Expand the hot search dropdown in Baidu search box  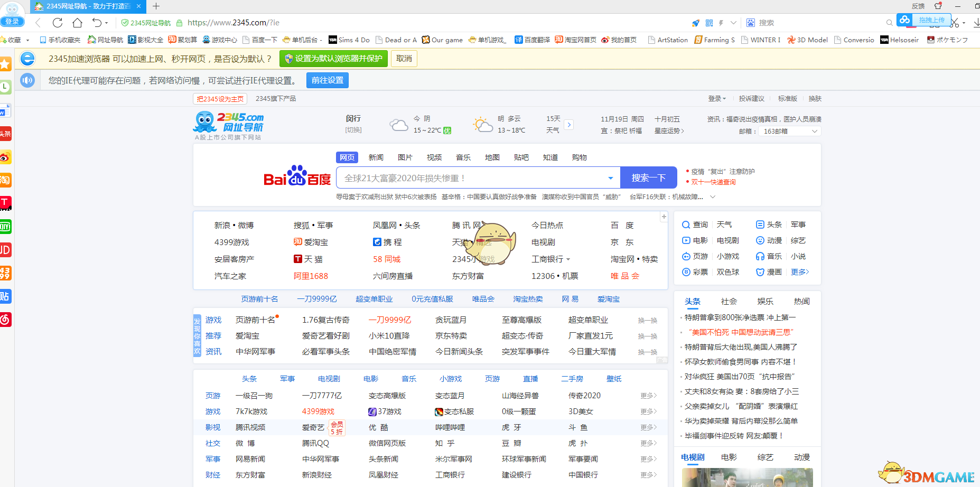pos(610,177)
